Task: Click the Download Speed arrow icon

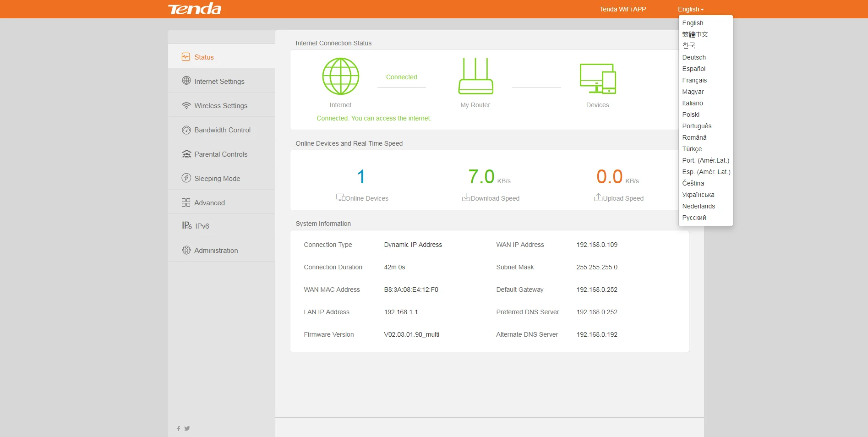Action: [x=465, y=197]
